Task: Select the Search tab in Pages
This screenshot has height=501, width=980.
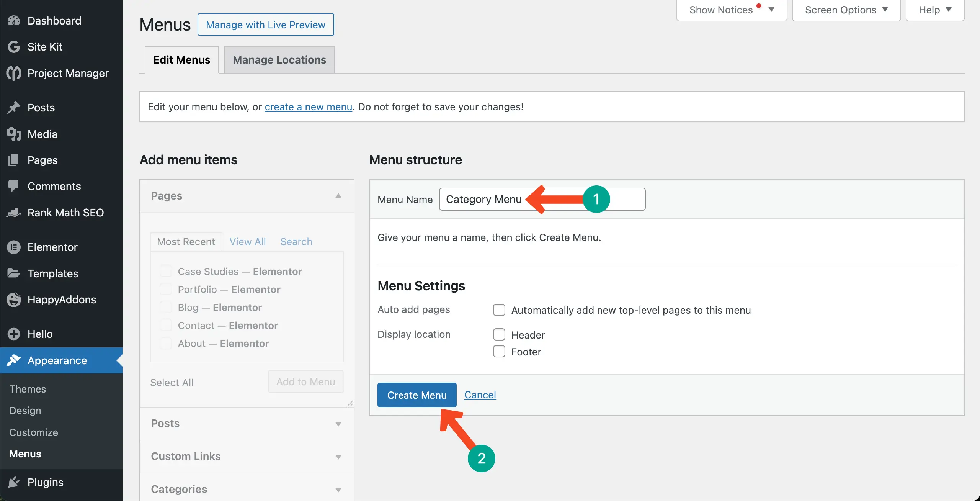Action: [296, 242]
